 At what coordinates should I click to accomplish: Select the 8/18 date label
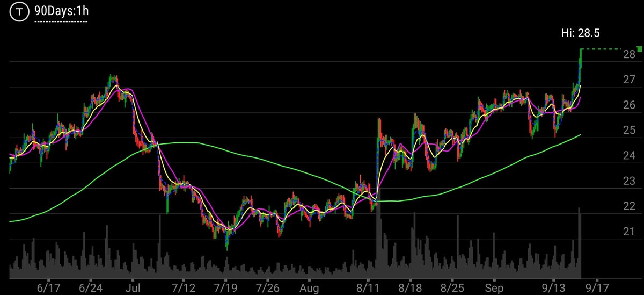click(411, 288)
